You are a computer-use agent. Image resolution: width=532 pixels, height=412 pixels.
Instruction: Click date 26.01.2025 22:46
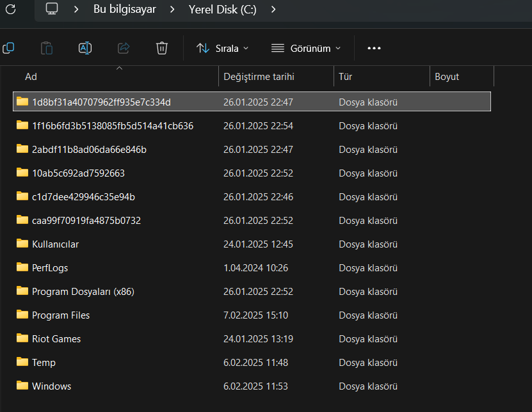coord(258,197)
